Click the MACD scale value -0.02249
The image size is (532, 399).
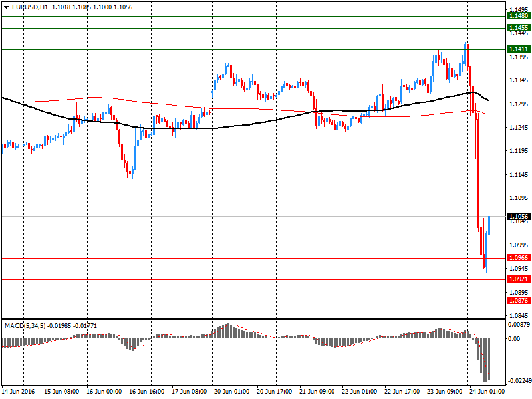(x=519, y=380)
